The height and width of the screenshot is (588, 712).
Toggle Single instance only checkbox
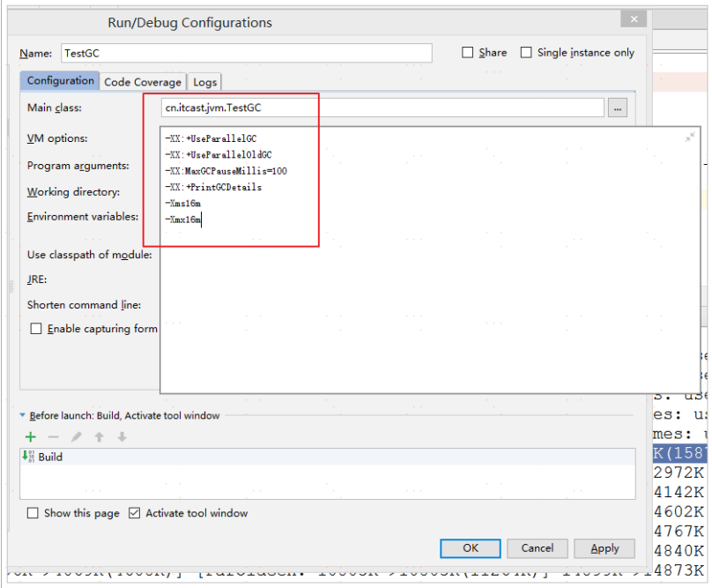(526, 52)
